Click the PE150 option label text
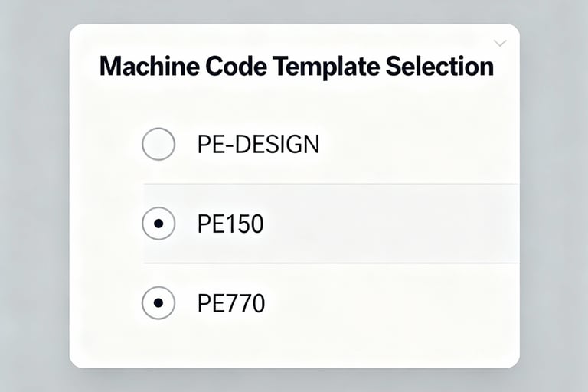Screen dimensions: 588x392 pos(230,224)
